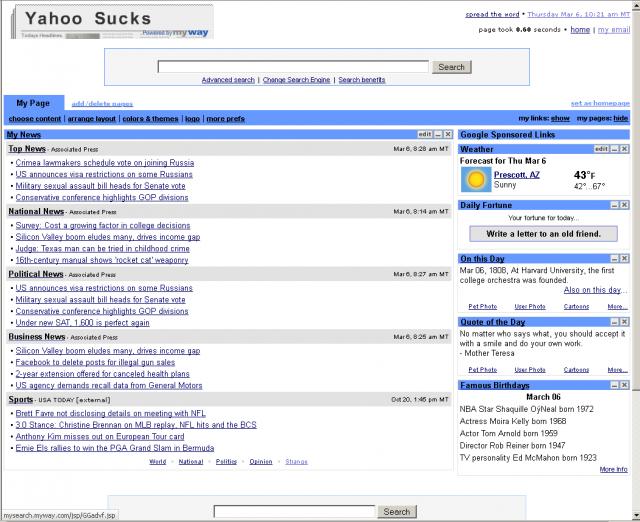Open edit options for My News

click(x=425, y=134)
